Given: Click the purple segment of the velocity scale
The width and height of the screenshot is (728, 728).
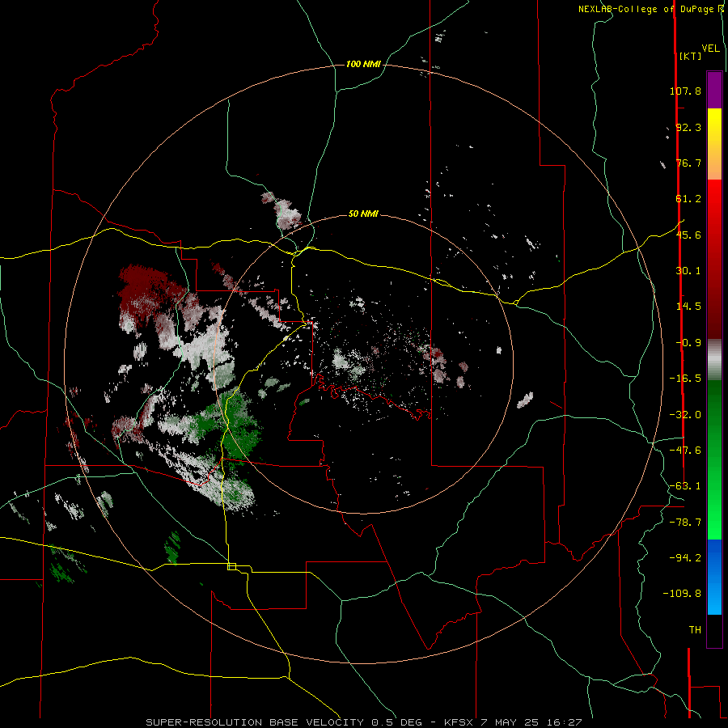Looking at the screenshot, I should click(714, 90).
